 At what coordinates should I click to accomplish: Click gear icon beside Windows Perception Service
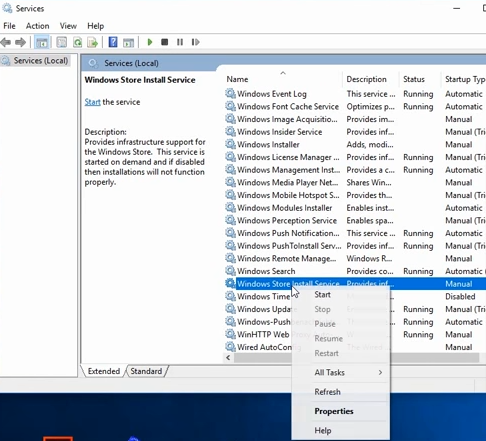[230, 220]
